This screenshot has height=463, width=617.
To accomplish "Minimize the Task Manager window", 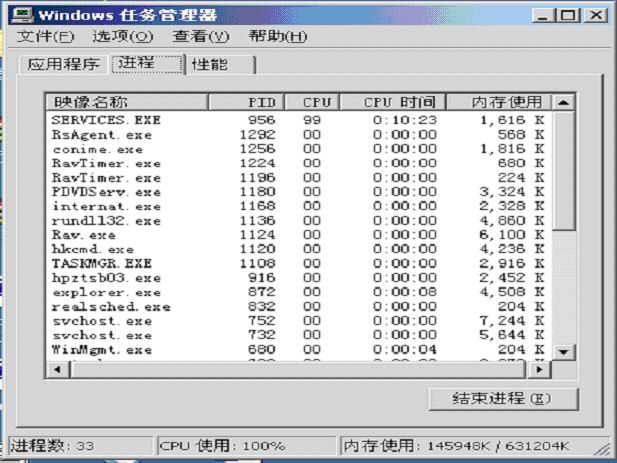I will click(543, 15).
